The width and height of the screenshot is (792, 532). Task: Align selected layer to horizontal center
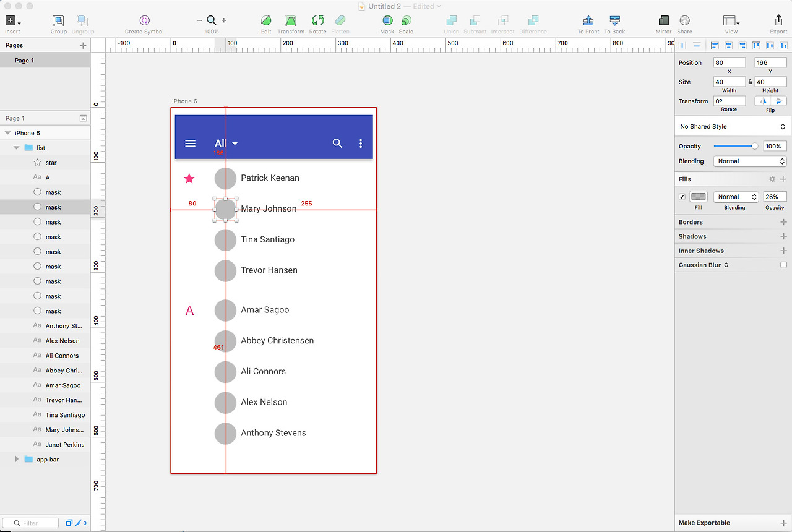(728, 45)
